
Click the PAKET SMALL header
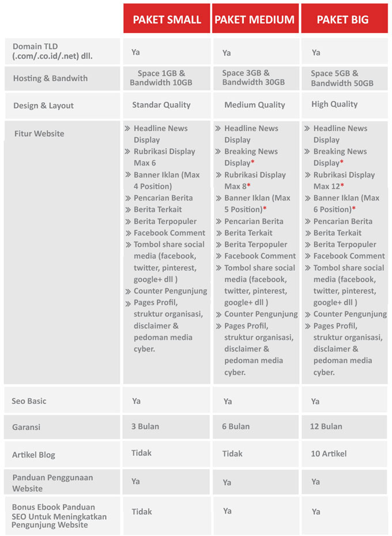coord(167,18)
